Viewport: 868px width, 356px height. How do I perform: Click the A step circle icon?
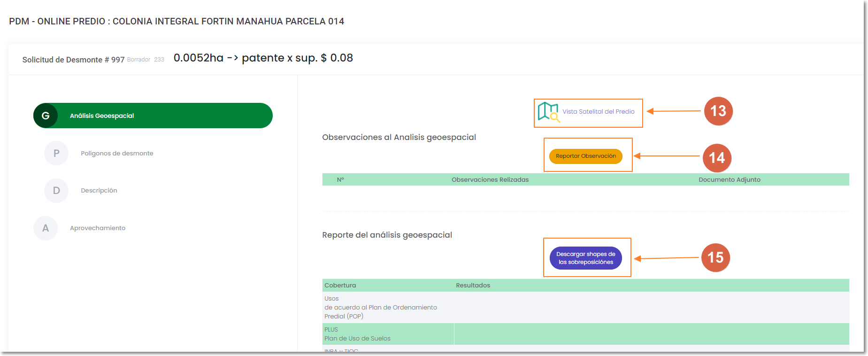coord(46,228)
